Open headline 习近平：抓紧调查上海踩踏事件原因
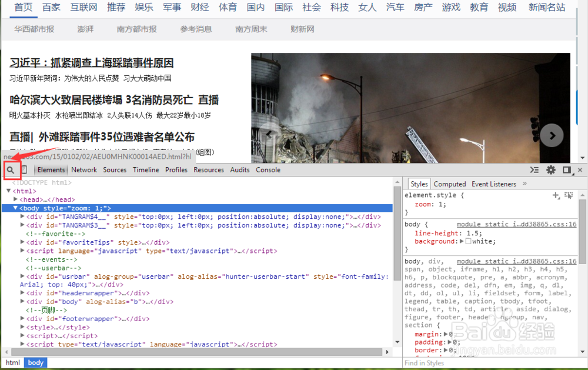Image resolution: width=588 pixels, height=370 pixels. 92,63
